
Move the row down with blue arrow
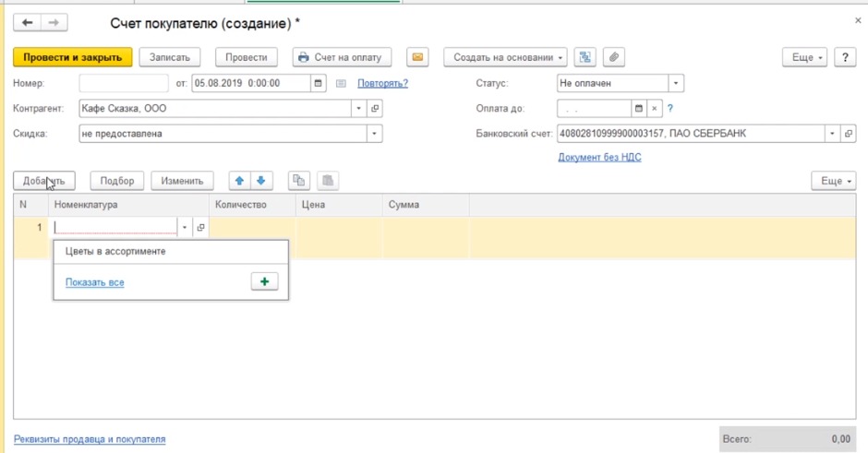click(261, 181)
